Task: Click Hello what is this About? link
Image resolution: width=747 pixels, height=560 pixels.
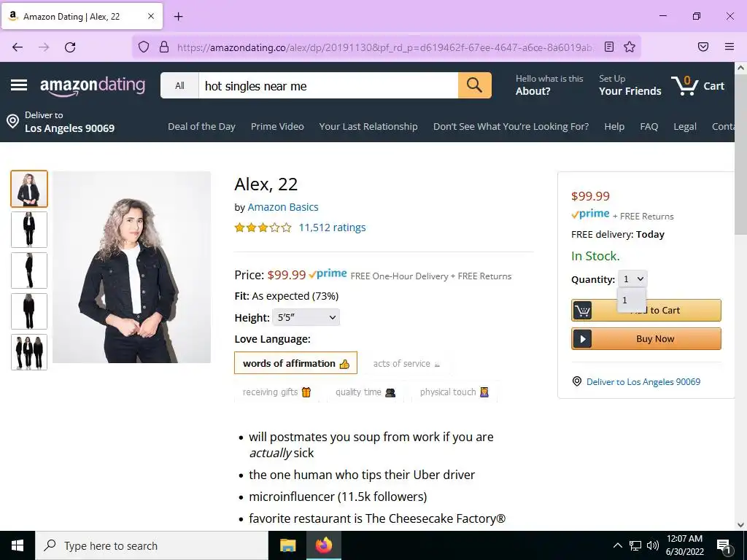Action: point(549,85)
